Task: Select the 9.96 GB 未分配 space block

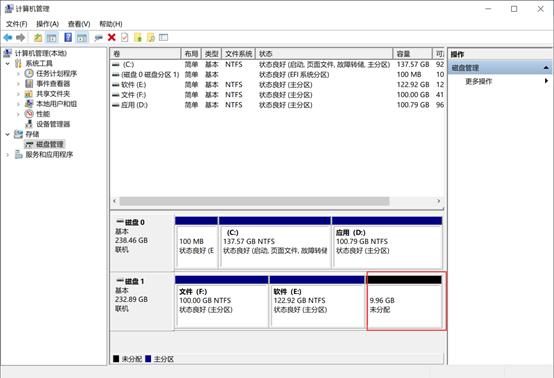Action: [405, 302]
